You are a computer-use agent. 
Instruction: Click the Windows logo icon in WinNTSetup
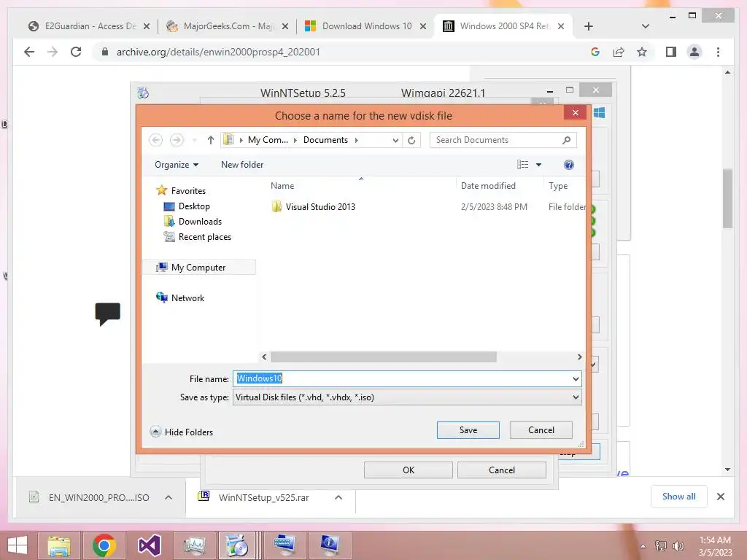click(x=600, y=113)
